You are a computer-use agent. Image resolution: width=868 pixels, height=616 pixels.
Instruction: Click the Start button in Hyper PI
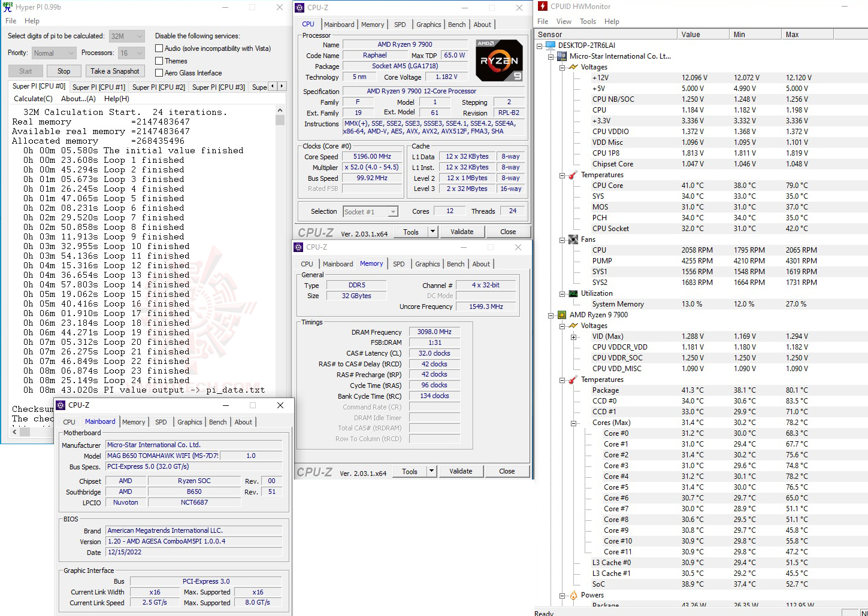pyautogui.click(x=26, y=71)
